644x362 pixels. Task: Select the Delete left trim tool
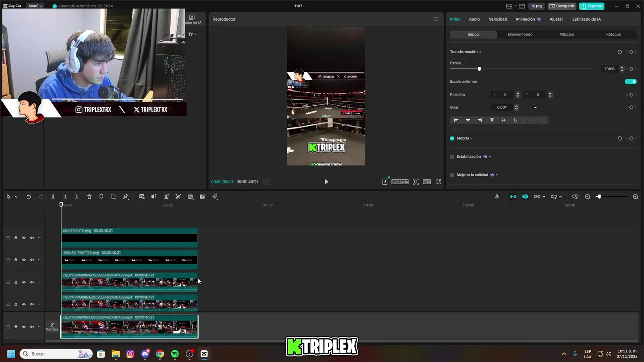(65, 197)
